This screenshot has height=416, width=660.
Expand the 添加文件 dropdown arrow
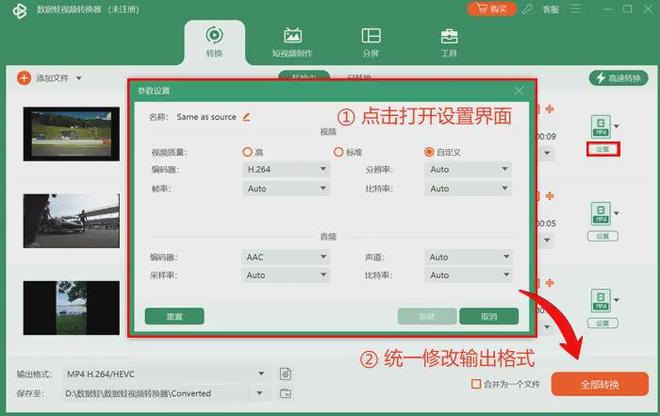click(79, 78)
